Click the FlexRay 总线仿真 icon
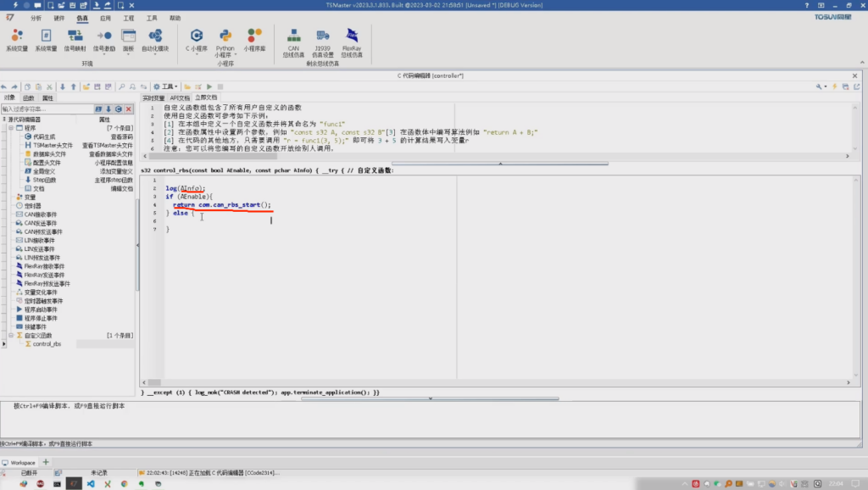The height and width of the screenshot is (490, 868). click(353, 38)
